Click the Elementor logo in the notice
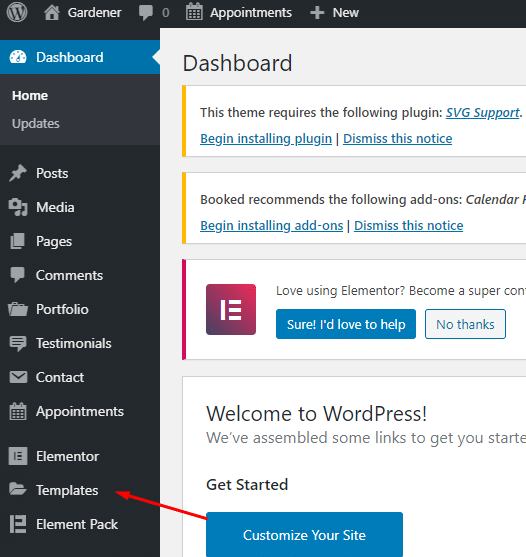This screenshot has height=557, width=526. coord(231,309)
